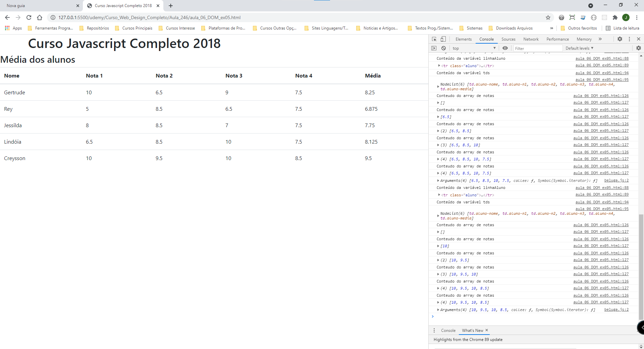Switch to the Network tab
This screenshot has height=349, width=644.
click(531, 39)
